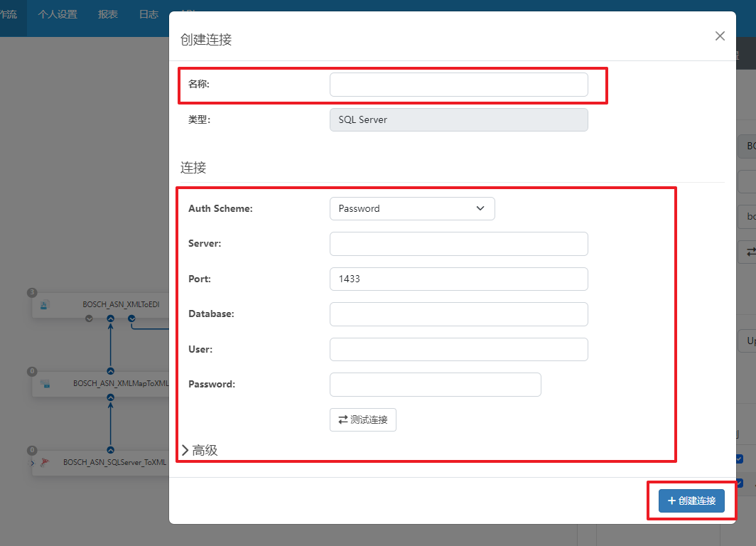This screenshot has height=546, width=756.
Task: Click the up-chevron connector atop the SQLServer_ToXML node
Action: click(110, 450)
